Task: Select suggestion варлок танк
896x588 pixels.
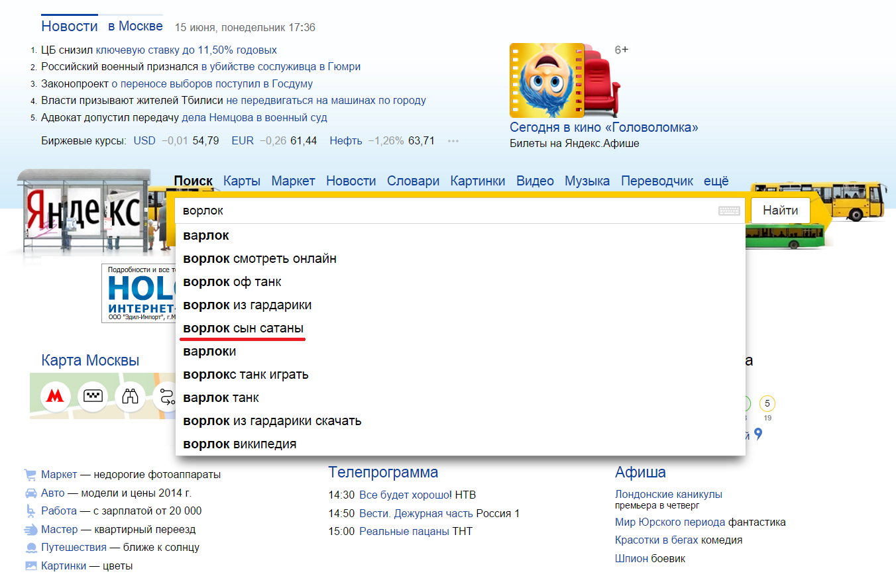Action: coord(461,397)
